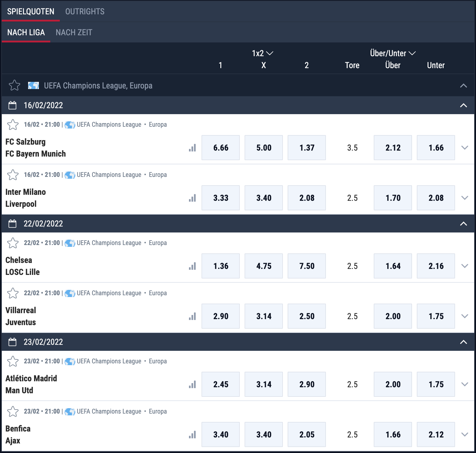Open the 1x2 market dropdown
Image resolution: width=476 pixels, height=453 pixels.
pos(263,53)
